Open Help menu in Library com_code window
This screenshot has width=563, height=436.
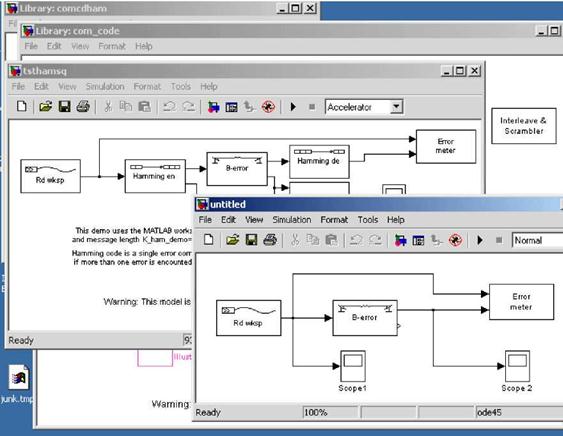144,46
